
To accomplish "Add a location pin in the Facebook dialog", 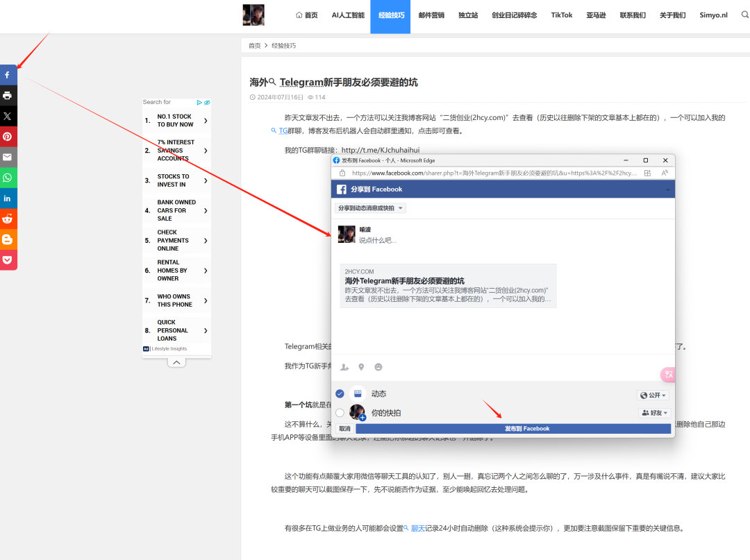I will click(x=361, y=367).
